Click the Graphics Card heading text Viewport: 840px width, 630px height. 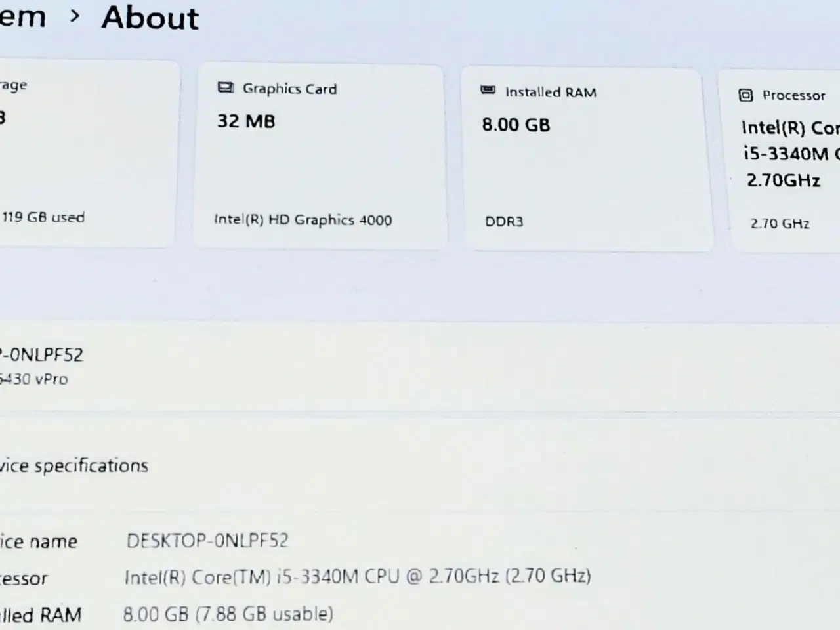point(289,89)
